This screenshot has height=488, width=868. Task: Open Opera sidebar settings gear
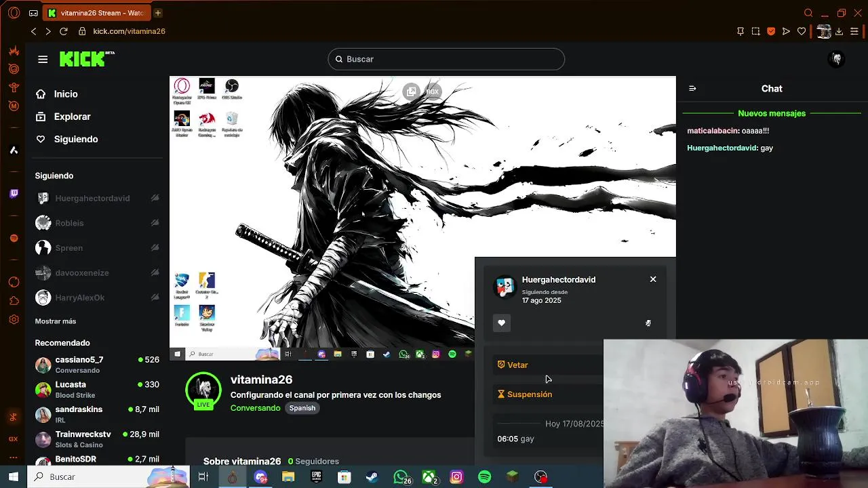point(14,320)
